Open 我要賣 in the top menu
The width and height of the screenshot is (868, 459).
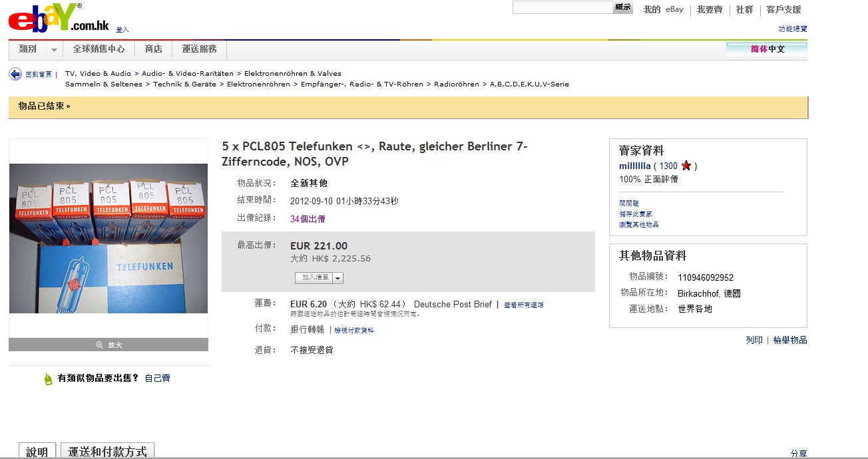click(710, 9)
